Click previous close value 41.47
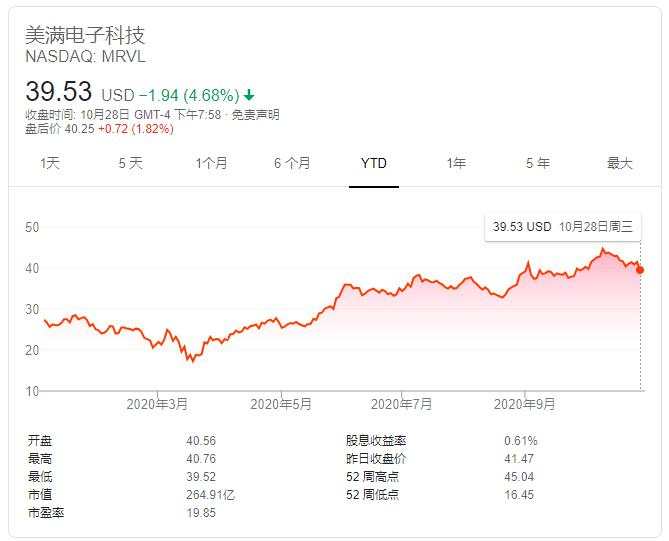Image resolution: width=669 pixels, height=541 pixels. point(519,459)
